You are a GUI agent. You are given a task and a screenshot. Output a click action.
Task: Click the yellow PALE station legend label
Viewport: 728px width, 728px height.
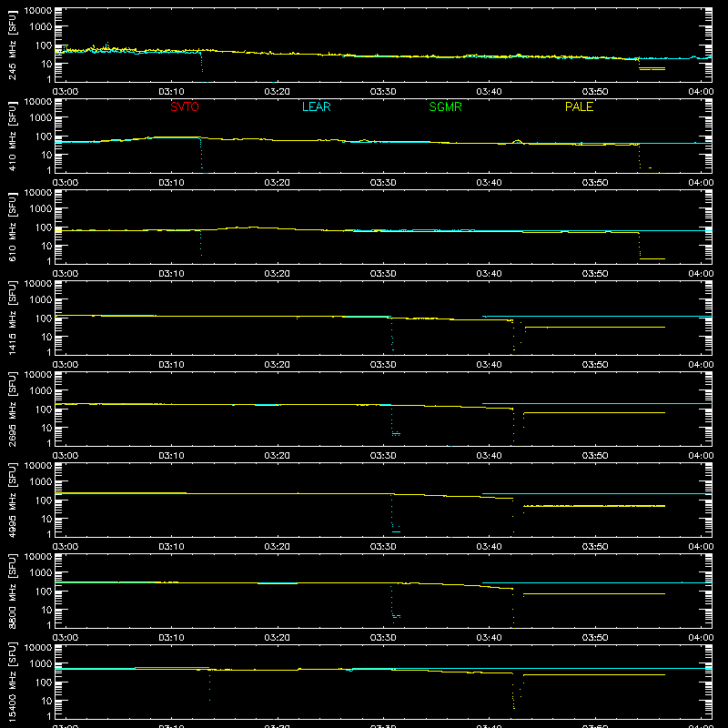coord(579,106)
